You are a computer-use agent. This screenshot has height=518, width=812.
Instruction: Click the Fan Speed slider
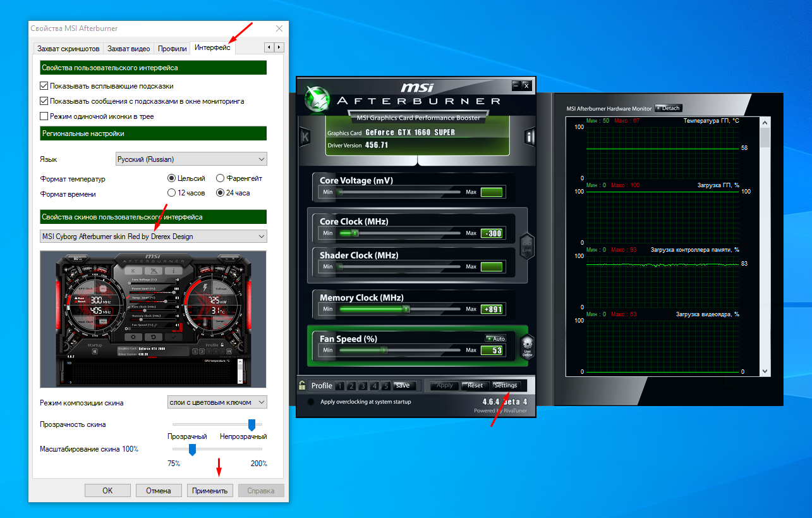(x=400, y=350)
